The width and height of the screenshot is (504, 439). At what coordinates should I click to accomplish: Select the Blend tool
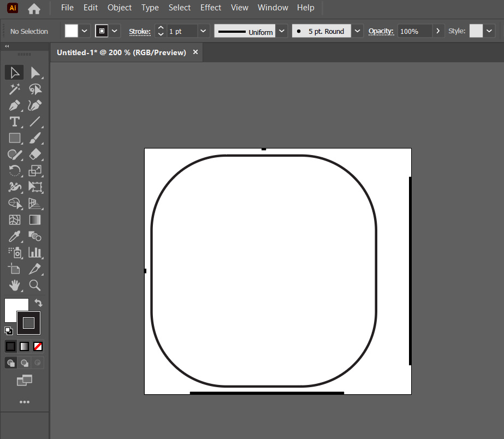click(35, 236)
